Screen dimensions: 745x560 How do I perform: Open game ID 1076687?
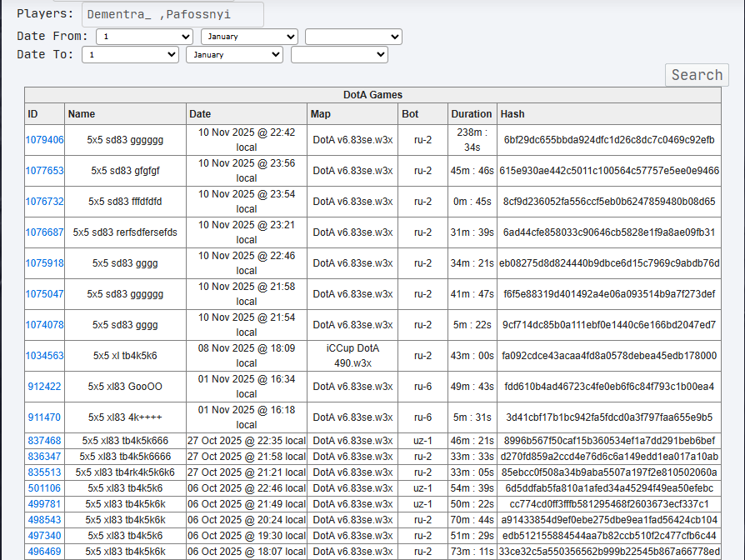[x=45, y=232]
